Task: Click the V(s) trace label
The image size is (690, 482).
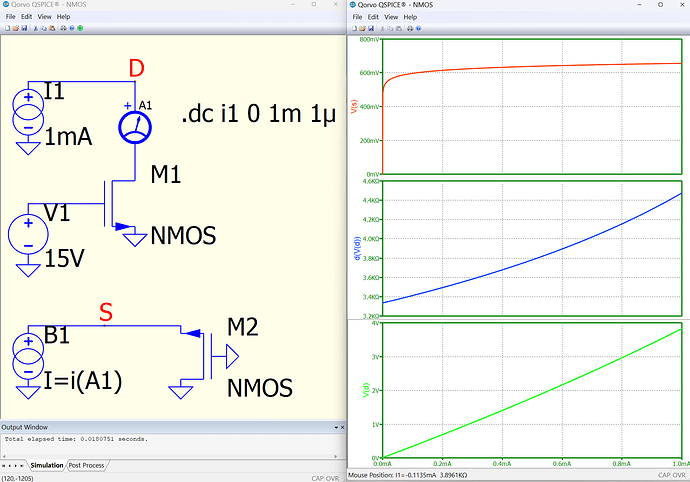Action: [x=354, y=107]
